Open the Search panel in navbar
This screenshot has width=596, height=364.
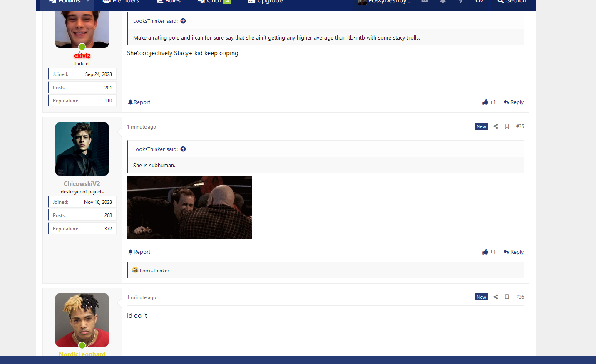[512, 2]
